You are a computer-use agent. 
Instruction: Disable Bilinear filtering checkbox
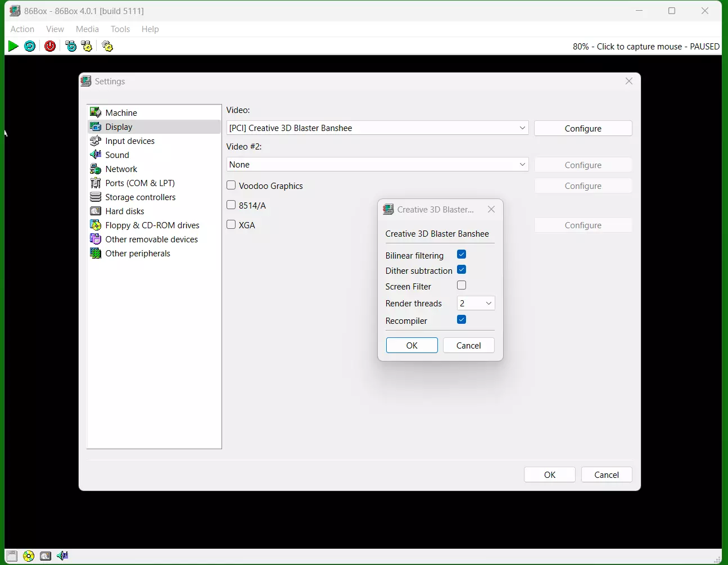tap(462, 254)
